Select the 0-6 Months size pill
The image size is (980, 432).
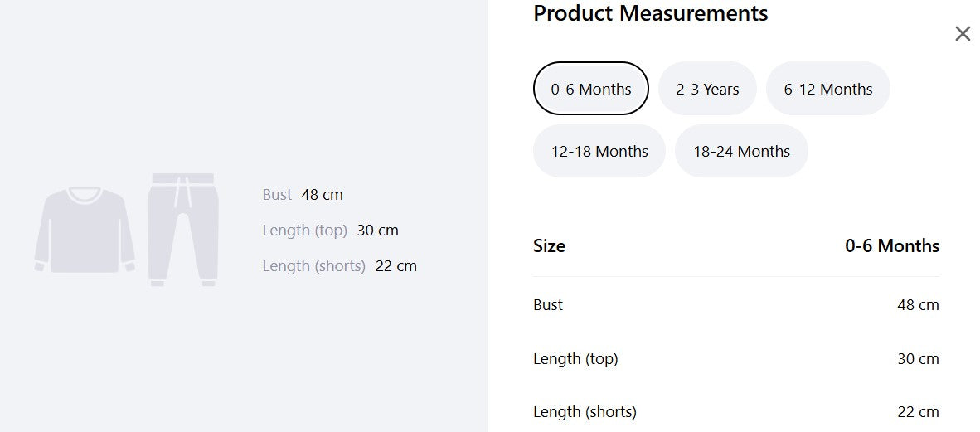coord(590,89)
